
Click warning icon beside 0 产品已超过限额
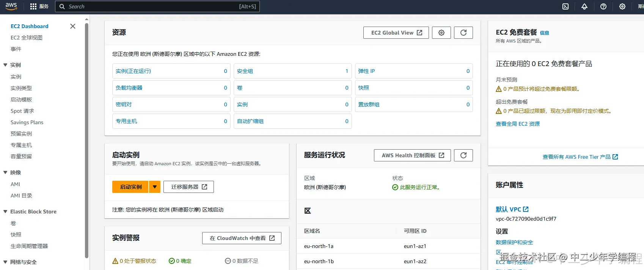click(499, 111)
